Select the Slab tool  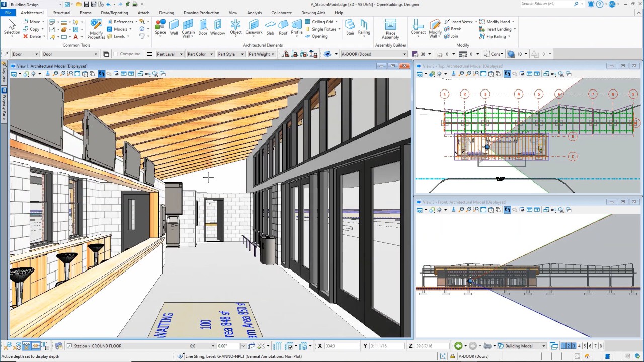270,27
